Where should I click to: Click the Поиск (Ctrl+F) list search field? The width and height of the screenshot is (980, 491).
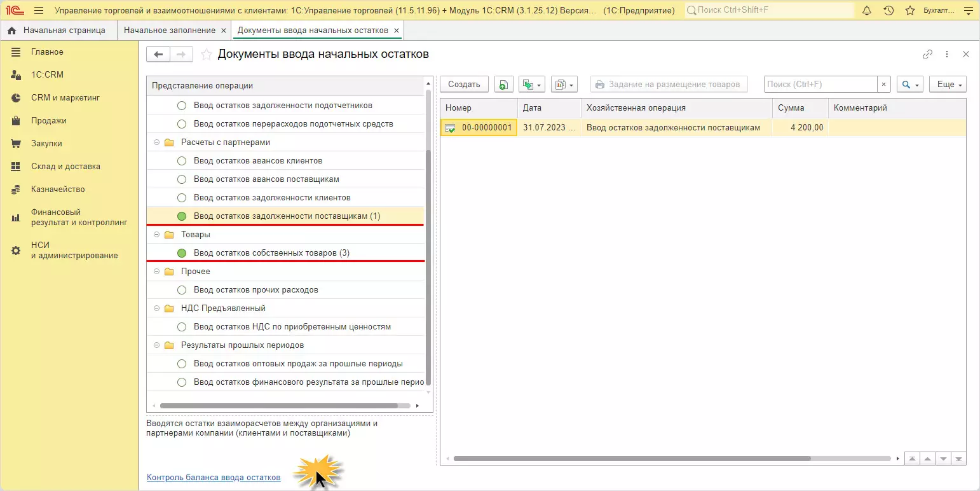820,85
